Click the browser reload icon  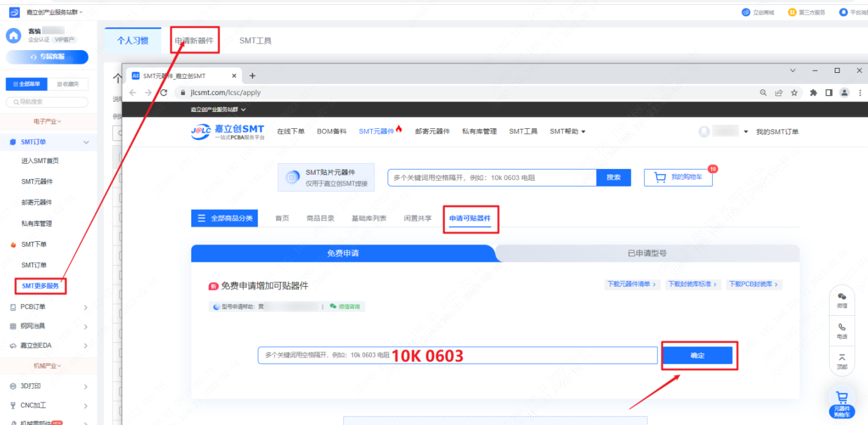[164, 93]
